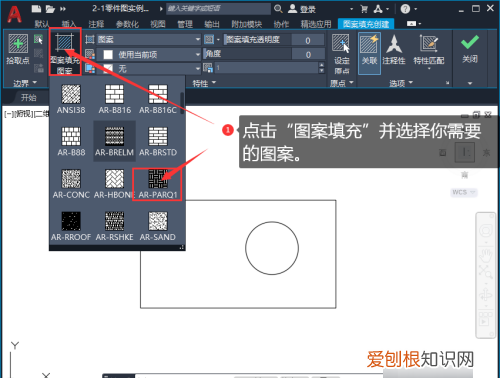Screen dimensions: 500x378
Task: Open the View (视图) ribbon tab
Action: (158, 24)
